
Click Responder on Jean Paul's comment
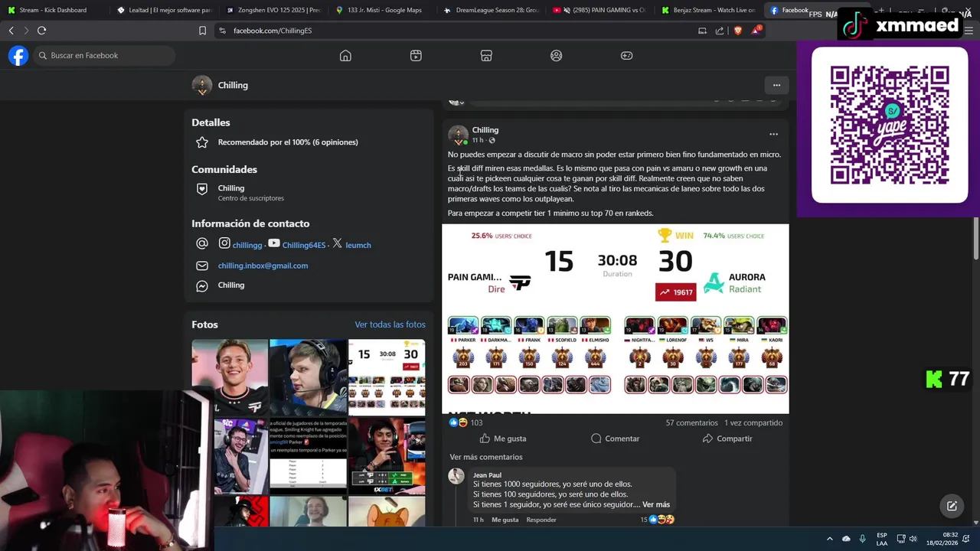[x=541, y=520]
